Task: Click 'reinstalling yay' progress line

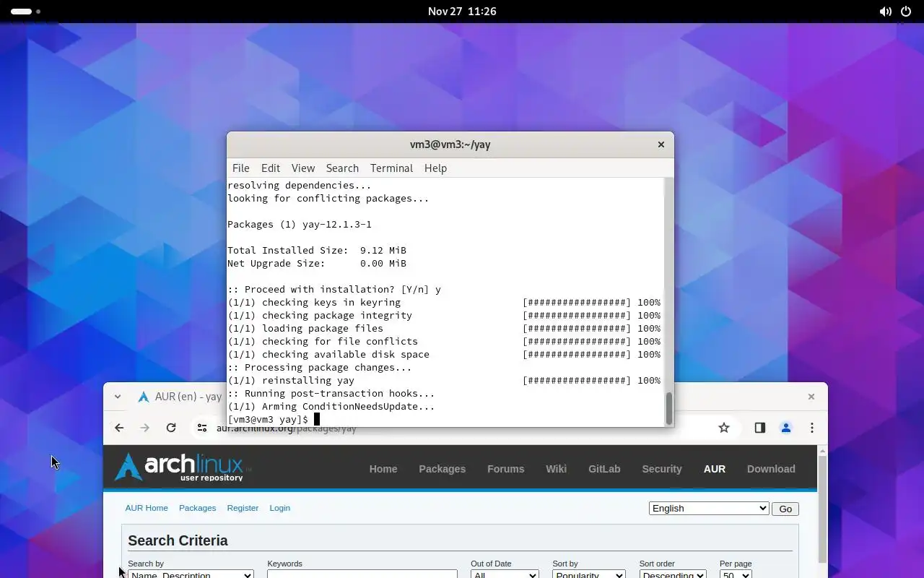Action: (444, 381)
